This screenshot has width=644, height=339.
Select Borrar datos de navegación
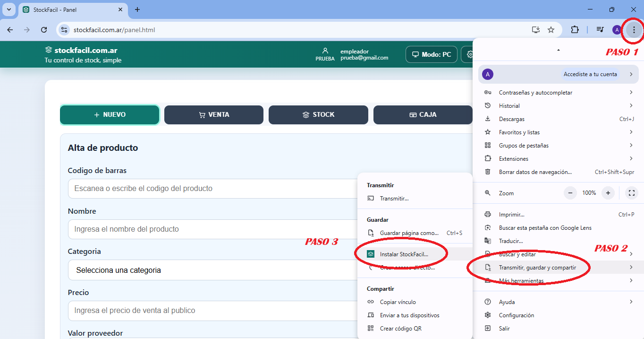point(559,172)
